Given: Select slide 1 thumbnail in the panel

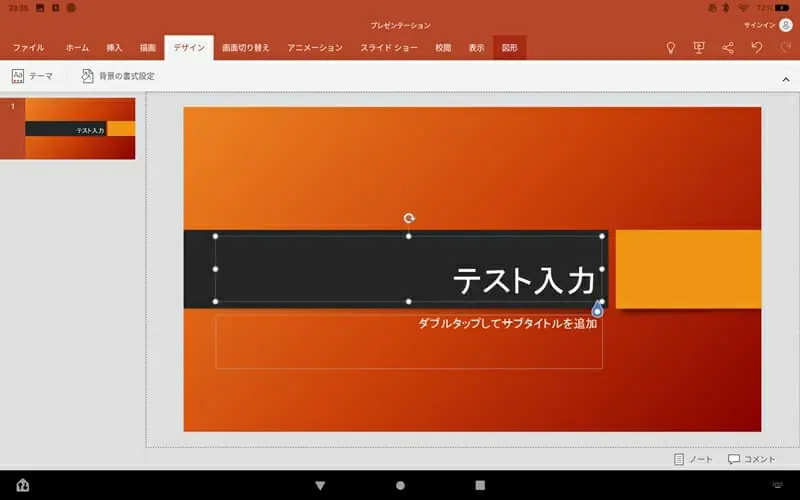Looking at the screenshot, I should coord(80,128).
